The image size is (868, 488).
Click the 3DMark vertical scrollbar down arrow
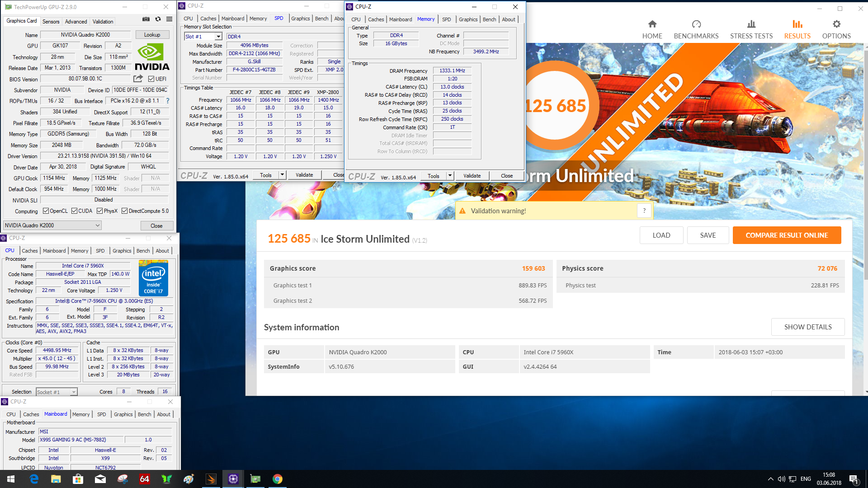(x=865, y=392)
